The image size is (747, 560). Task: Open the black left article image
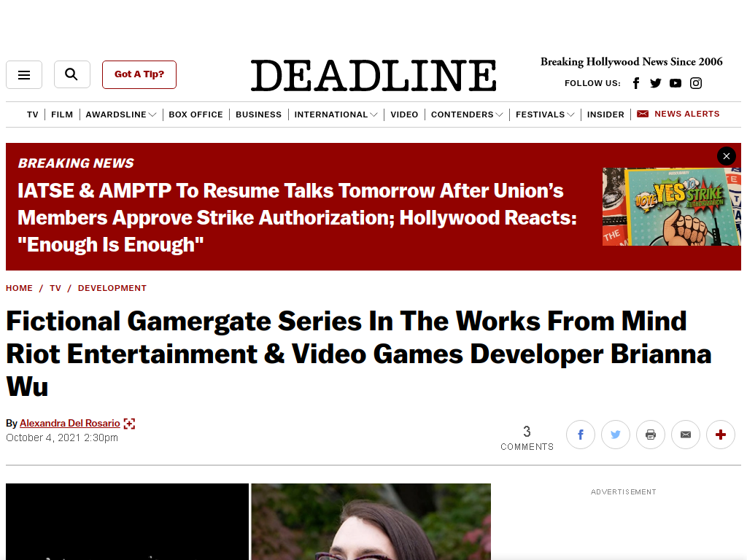[127, 522]
